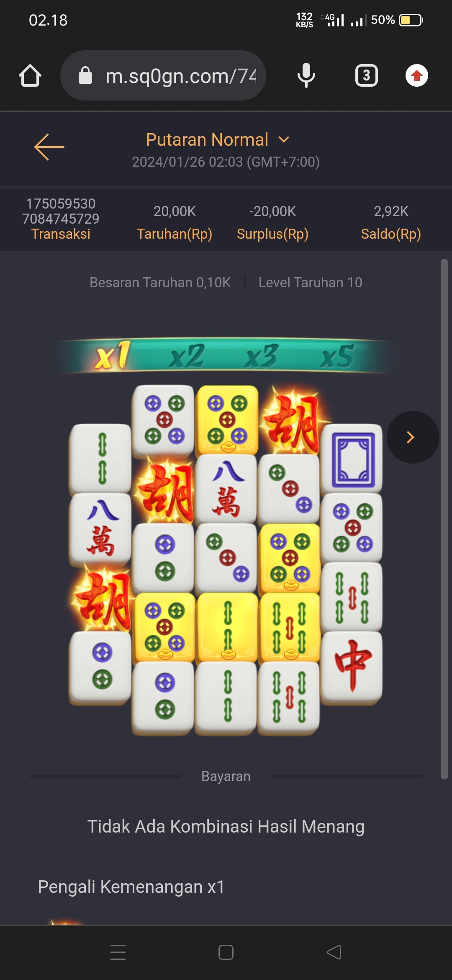Image resolution: width=452 pixels, height=980 pixels.
Task: Open the chevron beside Putaran Normal
Action: point(284,139)
